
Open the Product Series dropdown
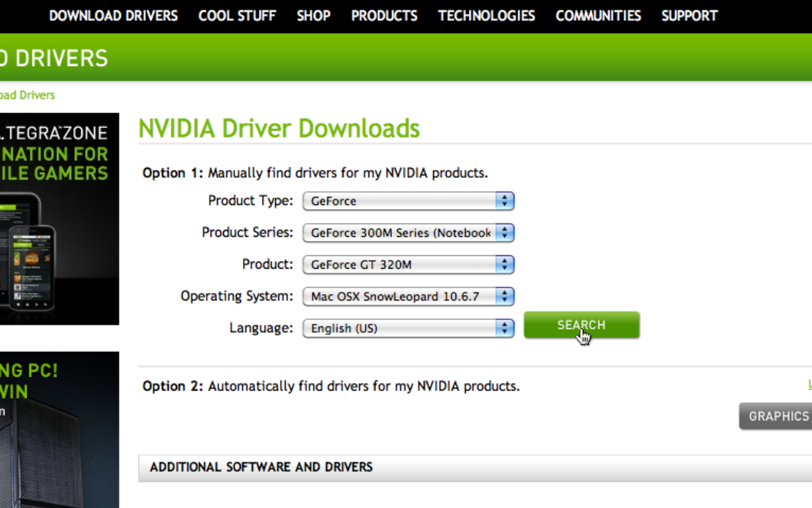(x=409, y=233)
